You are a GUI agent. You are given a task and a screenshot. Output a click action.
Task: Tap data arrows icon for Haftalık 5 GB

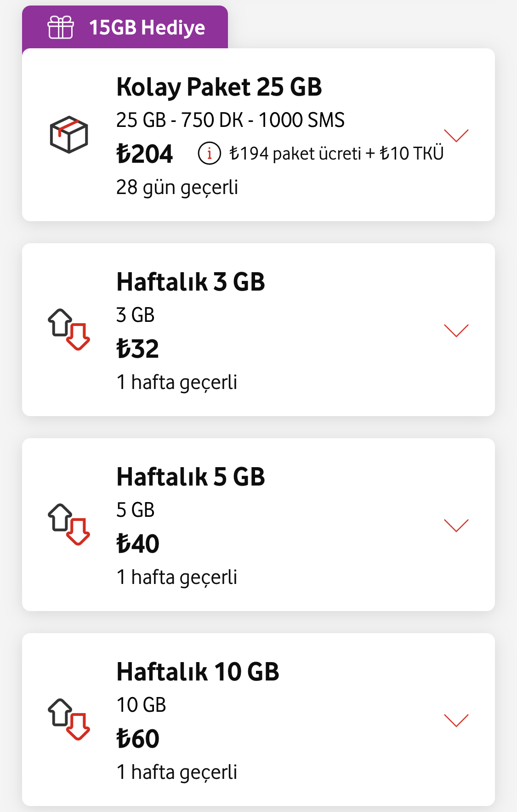coord(69,525)
